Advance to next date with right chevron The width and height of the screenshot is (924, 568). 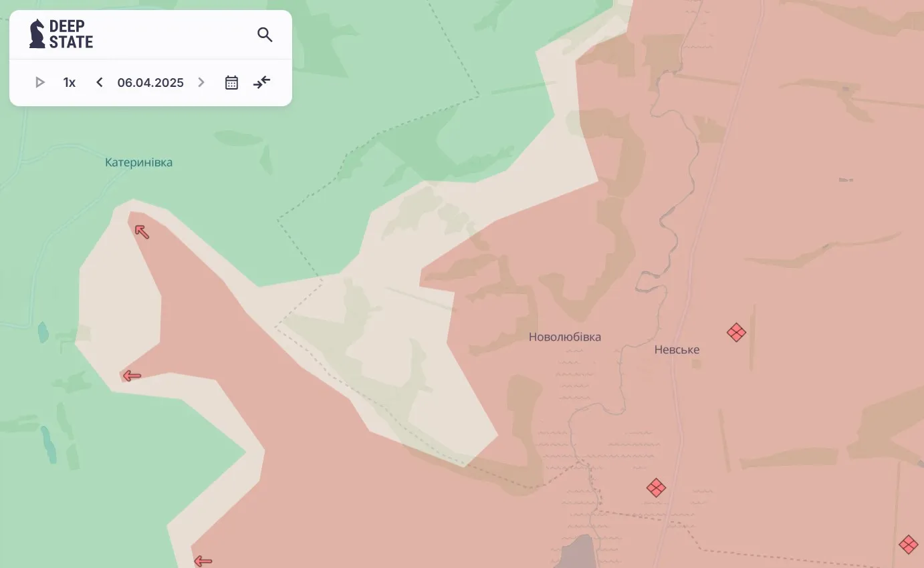coord(201,83)
